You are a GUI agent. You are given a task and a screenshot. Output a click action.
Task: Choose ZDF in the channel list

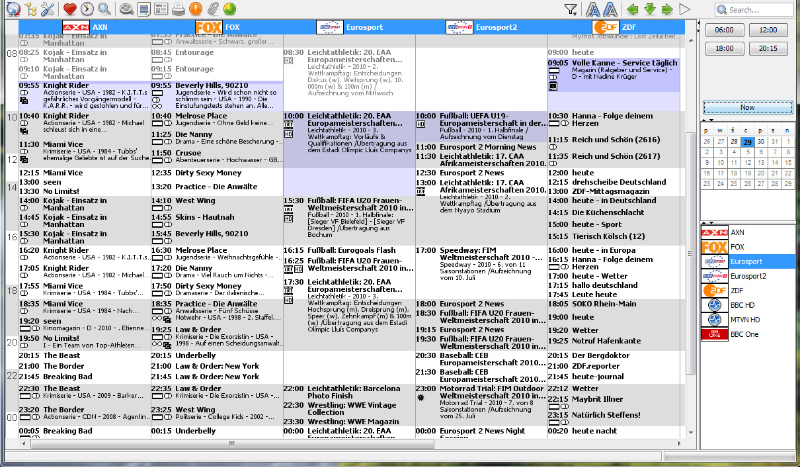(738, 290)
